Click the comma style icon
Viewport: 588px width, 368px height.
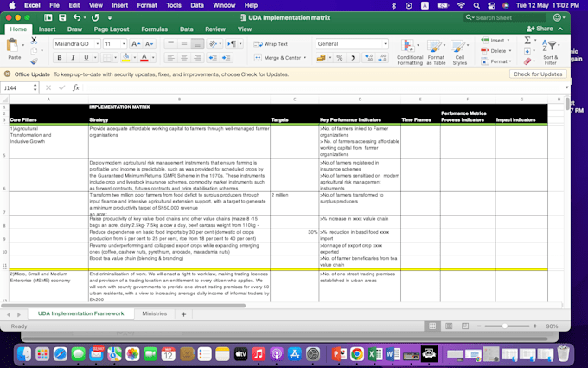pyautogui.click(x=353, y=58)
